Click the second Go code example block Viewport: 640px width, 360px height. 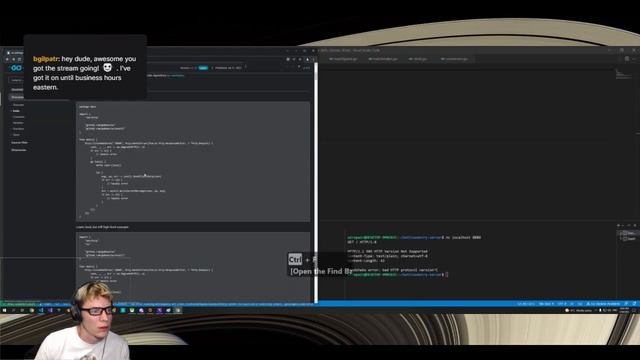pos(193,267)
